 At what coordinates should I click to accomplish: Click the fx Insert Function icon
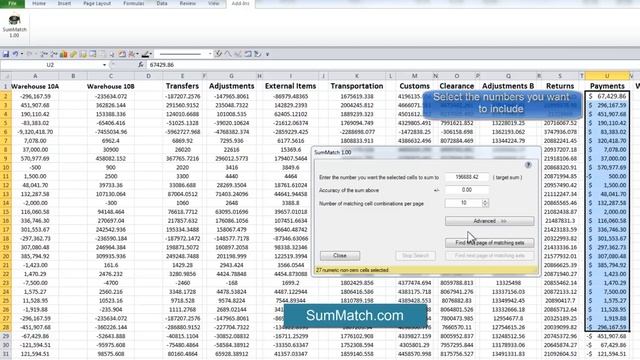click(141, 64)
